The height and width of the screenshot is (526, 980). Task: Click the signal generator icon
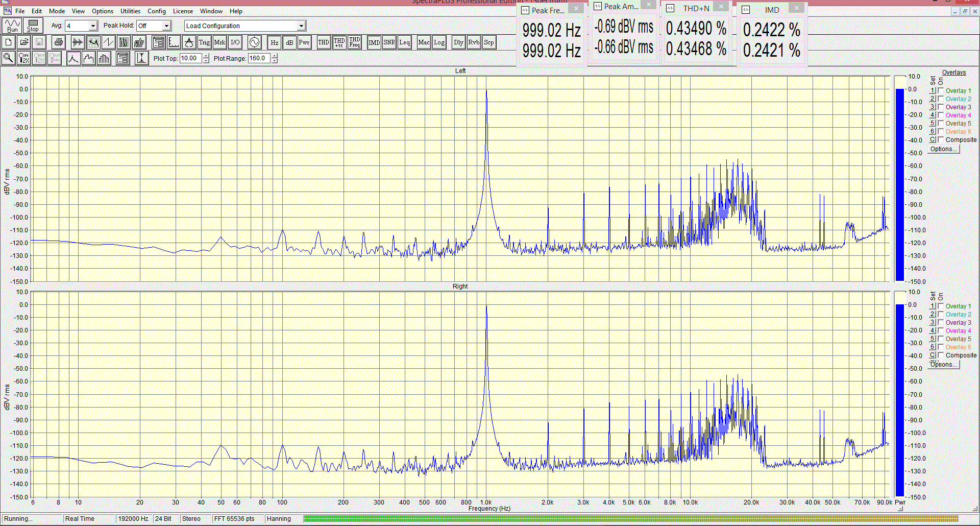pyautogui.click(x=254, y=42)
